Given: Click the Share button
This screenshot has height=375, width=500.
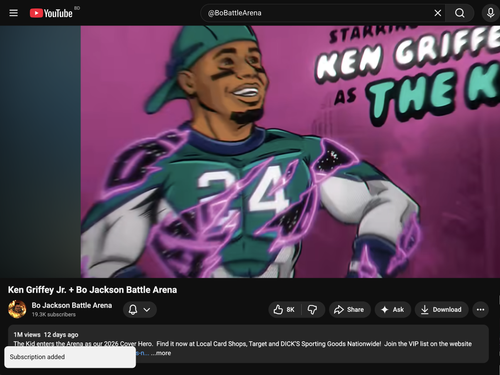Looking at the screenshot, I should [x=349, y=310].
